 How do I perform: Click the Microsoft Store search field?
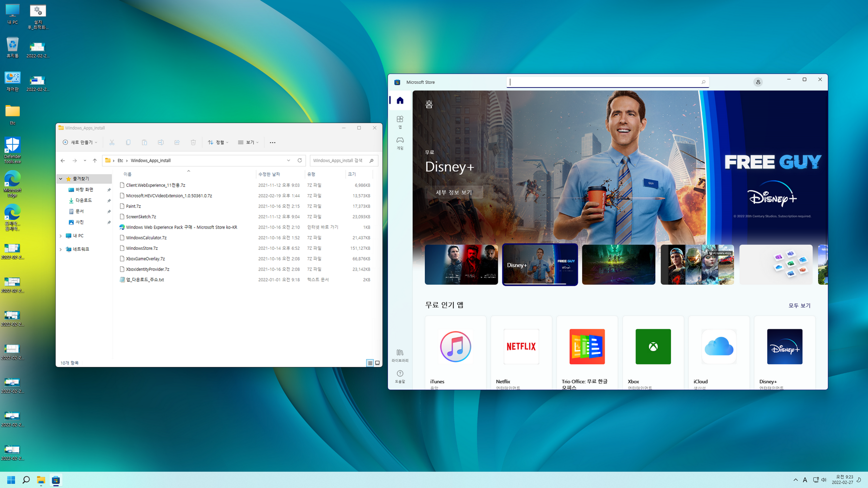point(607,82)
